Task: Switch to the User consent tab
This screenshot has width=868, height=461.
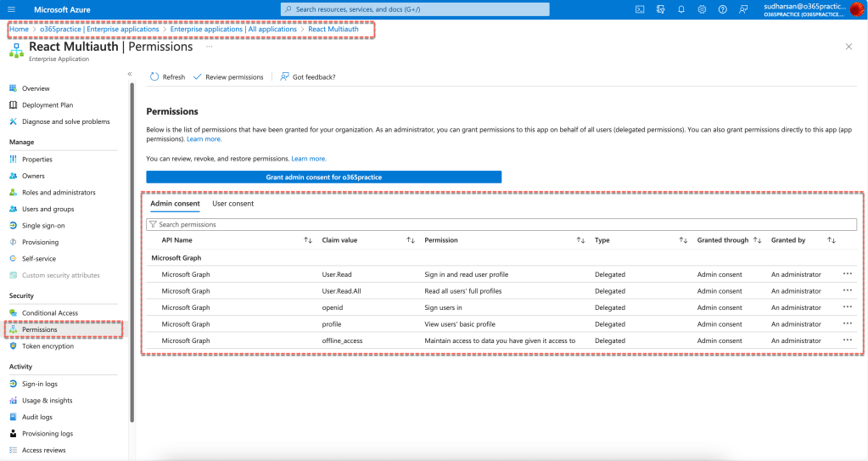Action: (x=232, y=204)
